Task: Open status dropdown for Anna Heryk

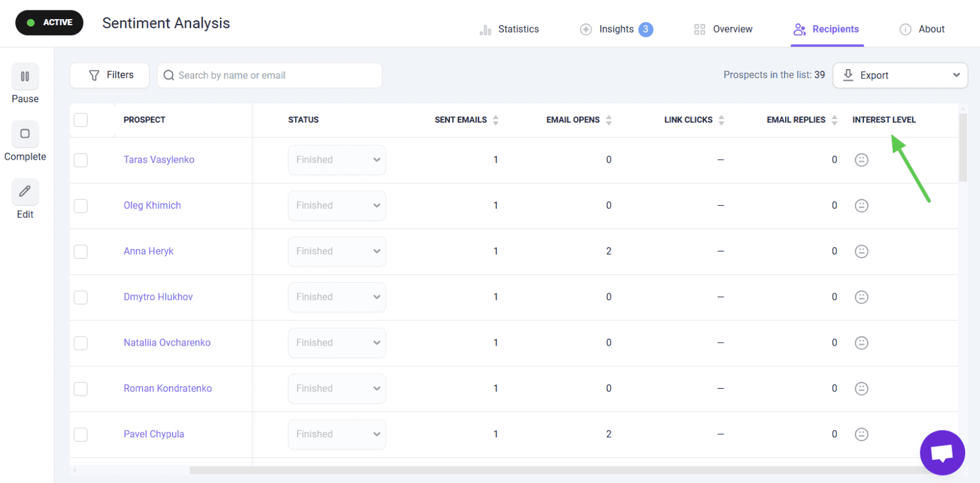Action: click(x=337, y=251)
